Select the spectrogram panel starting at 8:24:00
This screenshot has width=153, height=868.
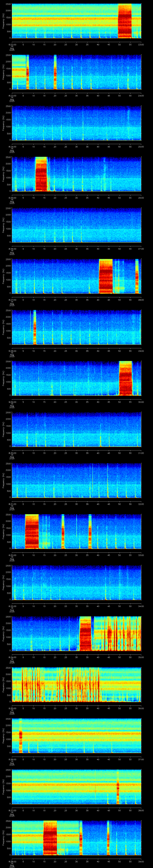point(76,123)
